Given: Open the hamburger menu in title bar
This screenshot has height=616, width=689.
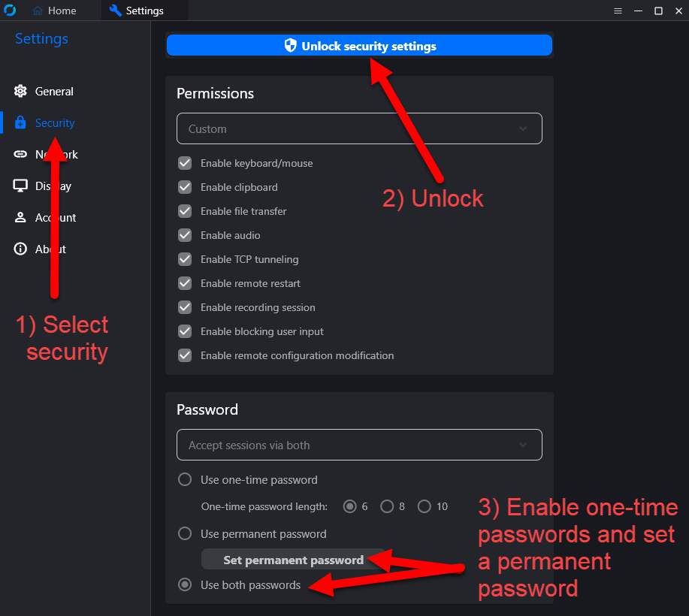Looking at the screenshot, I should 618,11.
